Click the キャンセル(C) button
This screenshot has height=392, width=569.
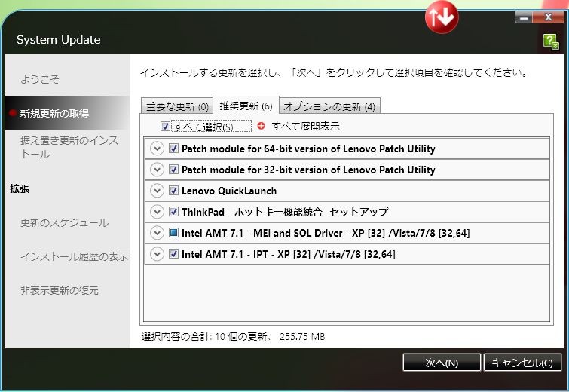pos(522,363)
